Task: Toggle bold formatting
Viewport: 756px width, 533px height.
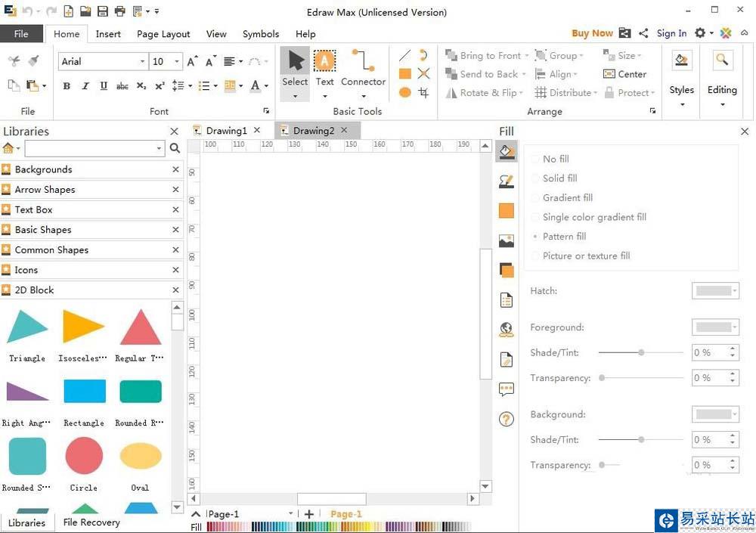Action: (x=67, y=86)
